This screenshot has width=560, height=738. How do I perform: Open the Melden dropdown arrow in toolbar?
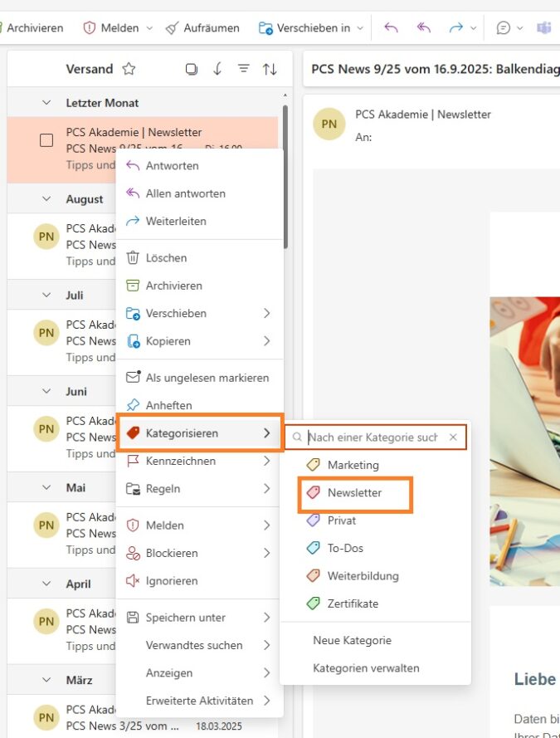(x=149, y=27)
